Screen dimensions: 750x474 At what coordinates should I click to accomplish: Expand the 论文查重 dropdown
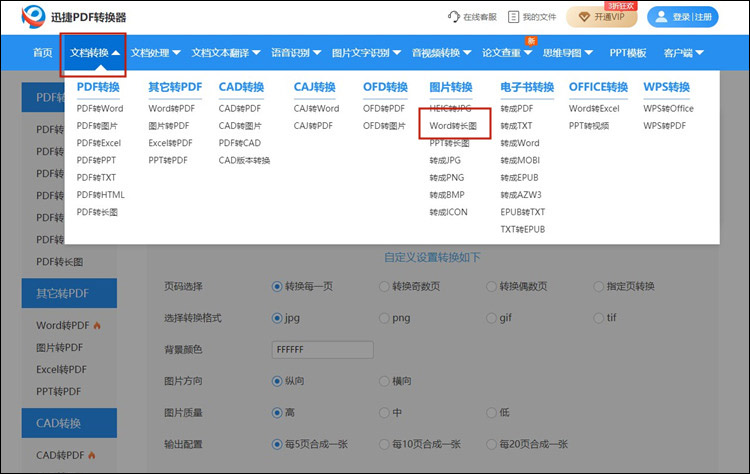[507, 53]
